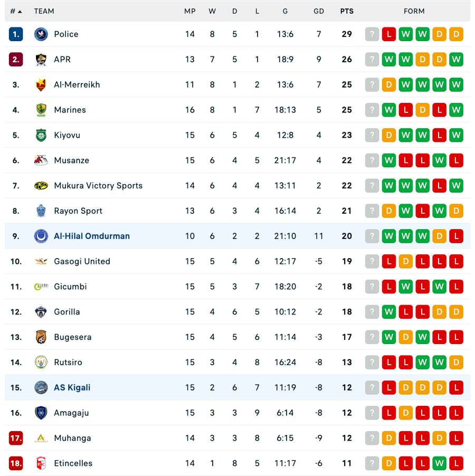Sort standings by PTS column header
The width and height of the screenshot is (475, 476).
(x=347, y=11)
